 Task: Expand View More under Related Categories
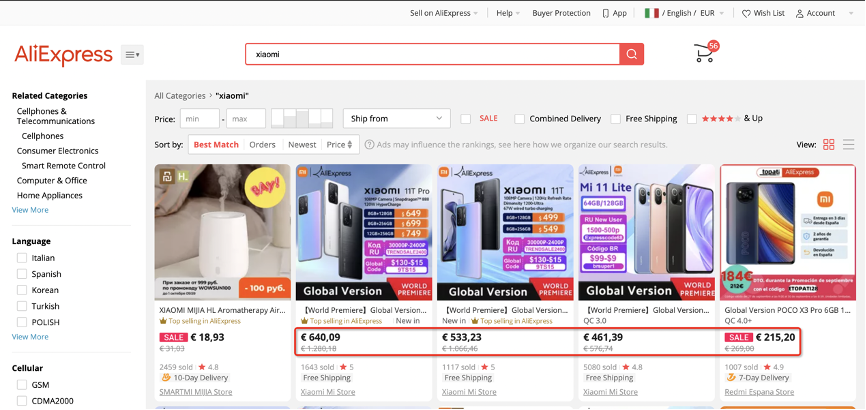30,210
